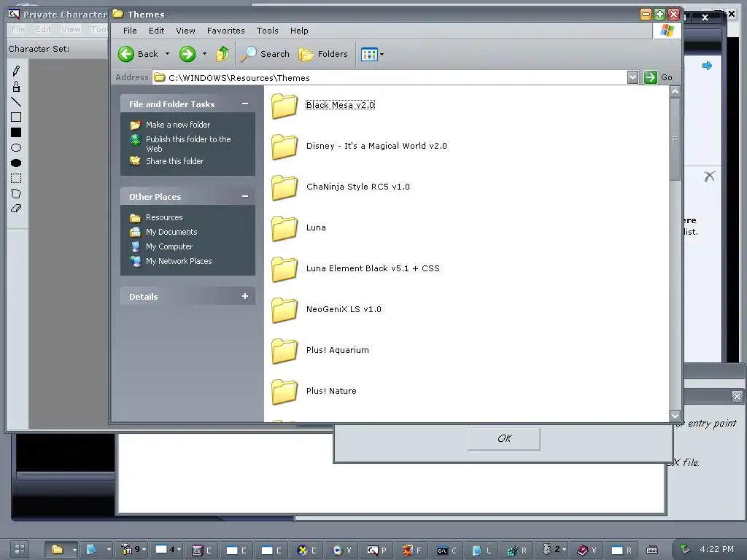Expand the Details panel
The image size is (747, 560).
245,296
